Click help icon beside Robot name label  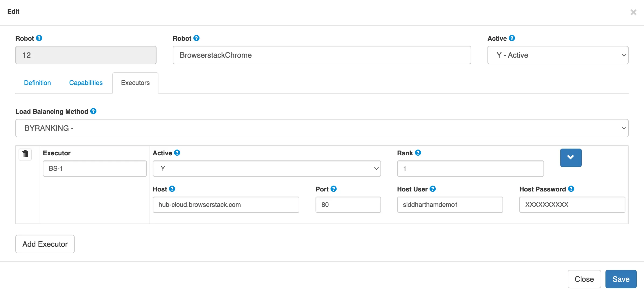click(196, 38)
